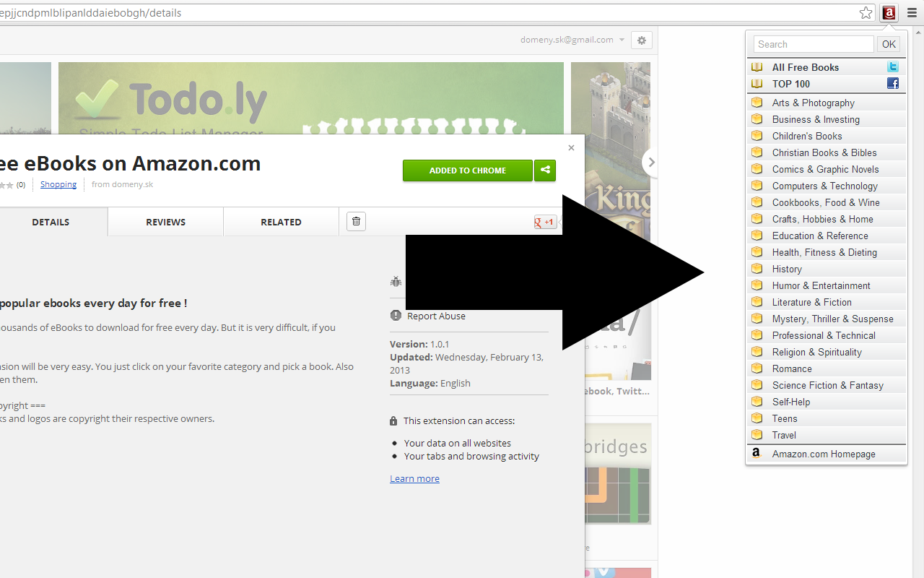The height and width of the screenshot is (578, 924).
Task: Click the book icon beside All Free Books
Action: (x=757, y=67)
